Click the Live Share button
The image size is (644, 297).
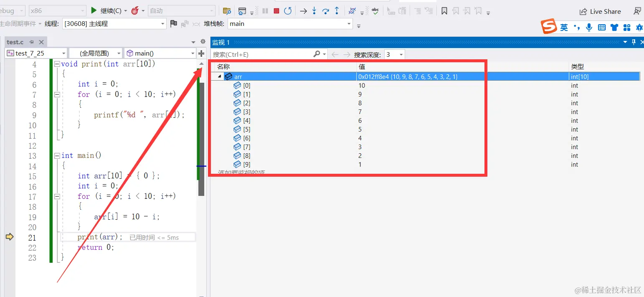pos(601,11)
